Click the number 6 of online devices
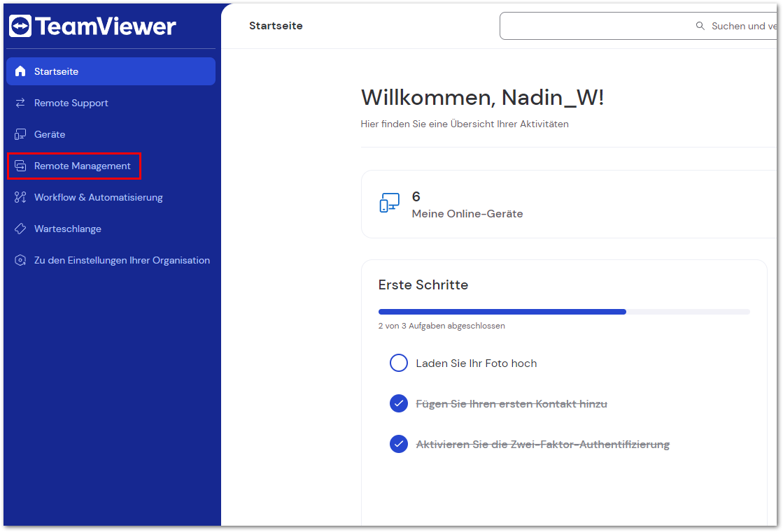 pyautogui.click(x=416, y=196)
